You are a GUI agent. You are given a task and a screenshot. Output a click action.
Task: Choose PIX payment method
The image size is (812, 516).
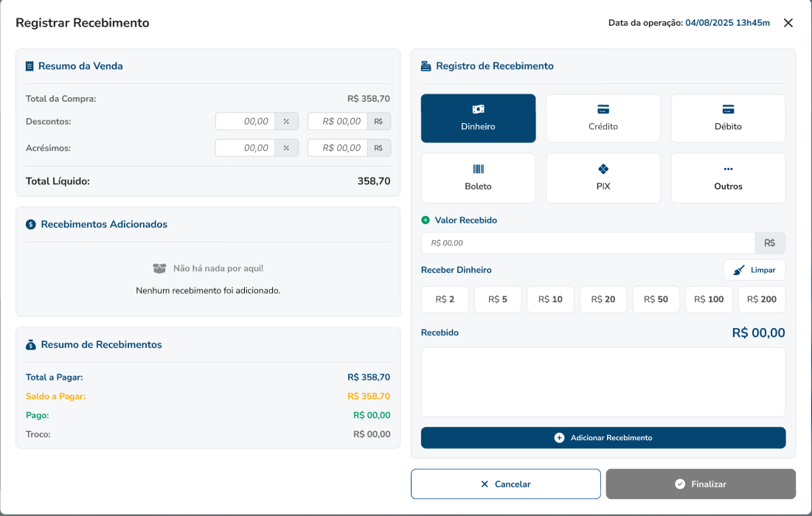tap(603, 178)
